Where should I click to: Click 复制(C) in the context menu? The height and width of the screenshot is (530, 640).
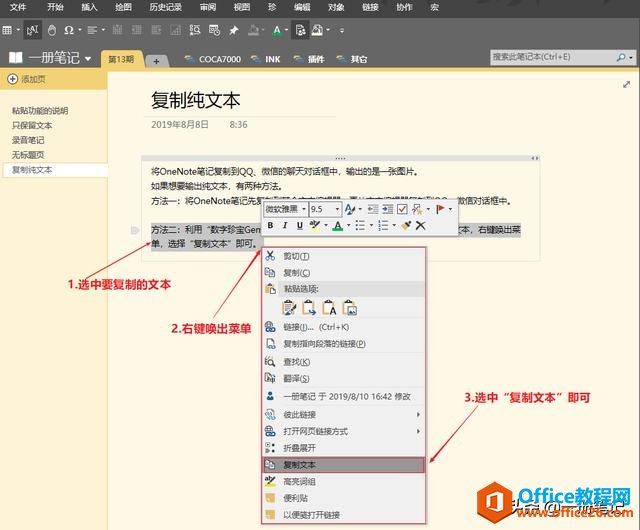(343, 273)
